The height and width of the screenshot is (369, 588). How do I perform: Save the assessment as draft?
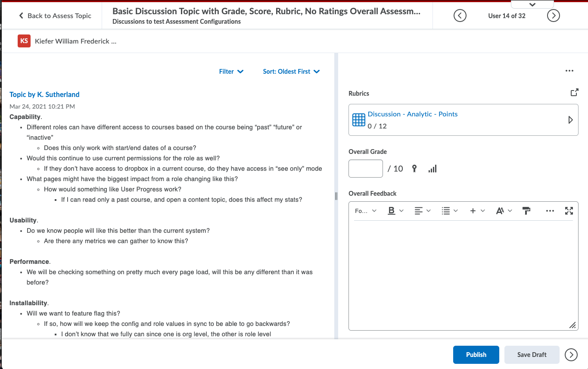pyautogui.click(x=532, y=354)
